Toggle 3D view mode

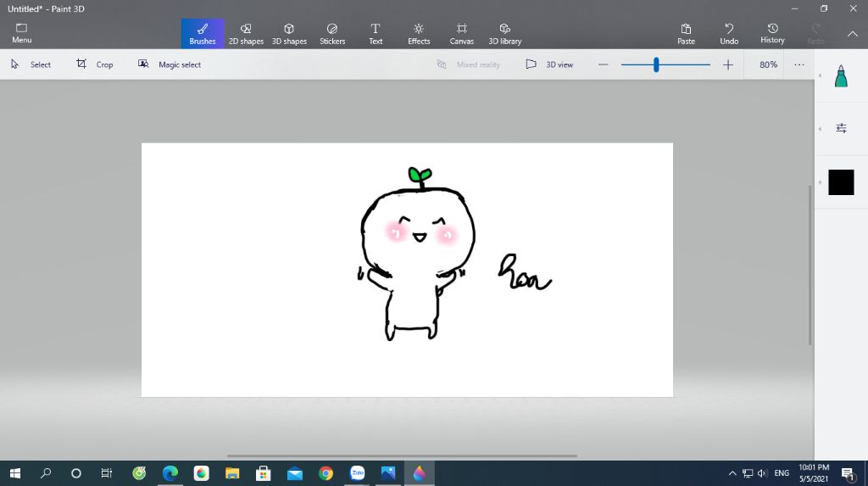(549, 64)
